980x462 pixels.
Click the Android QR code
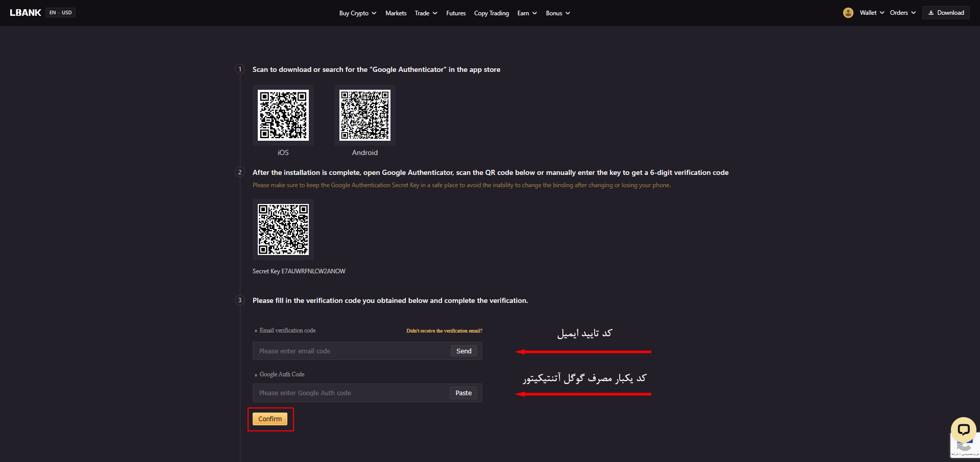[x=365, y=115]
